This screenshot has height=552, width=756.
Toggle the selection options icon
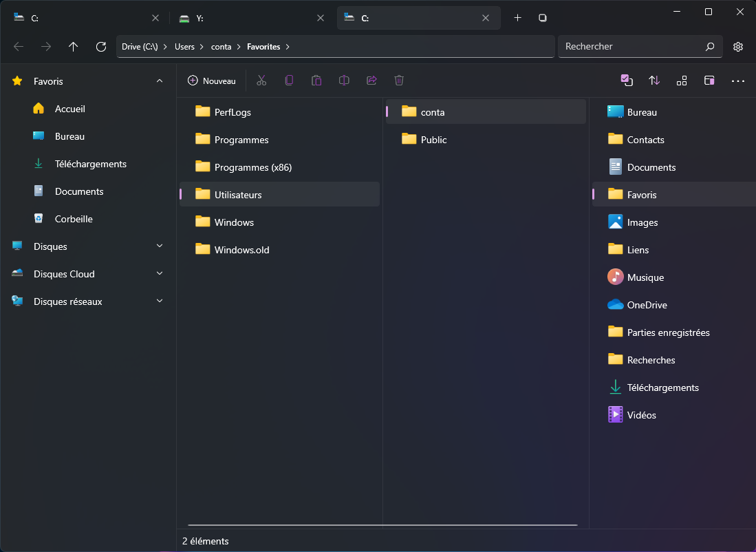pos(626,81)
